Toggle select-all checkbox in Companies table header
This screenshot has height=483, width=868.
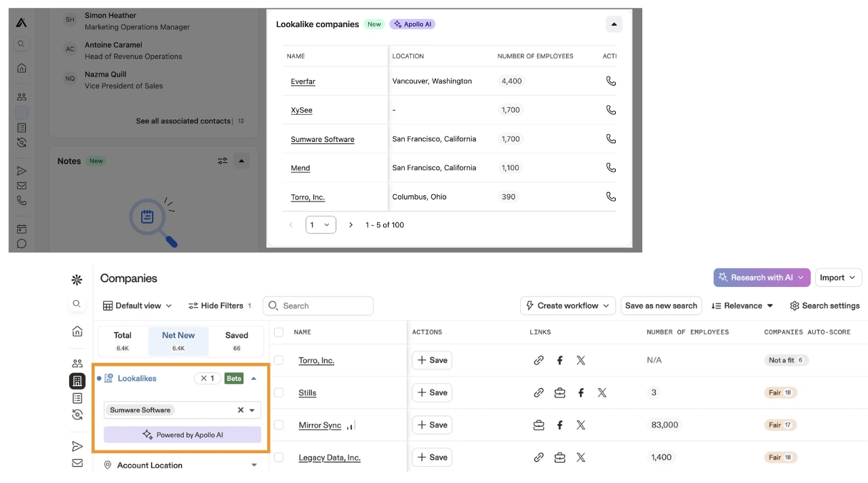279,332
